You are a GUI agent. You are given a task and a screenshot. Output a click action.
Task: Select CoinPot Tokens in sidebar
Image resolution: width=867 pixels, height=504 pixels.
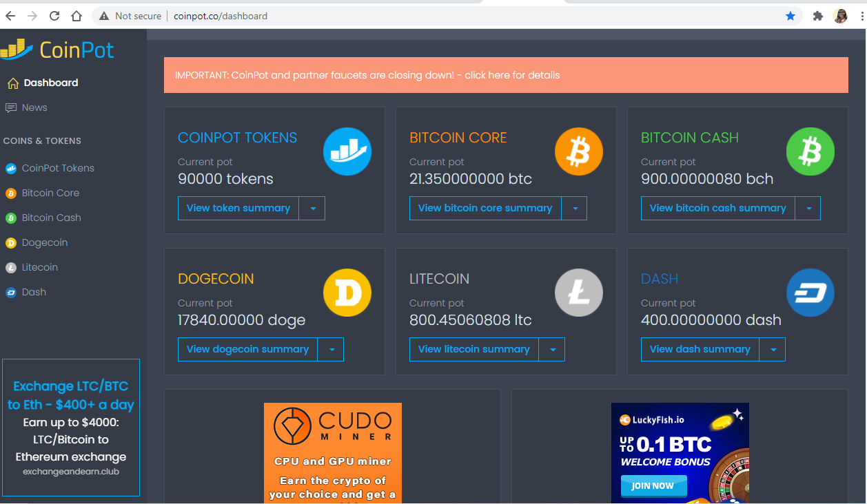click(58, 168)
